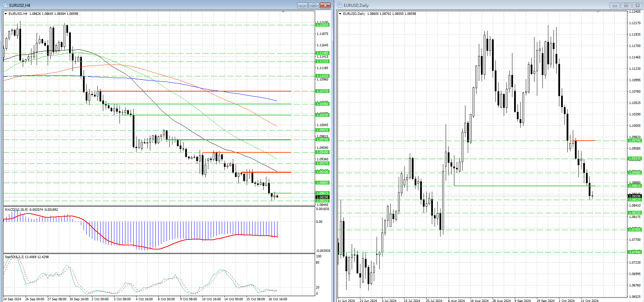Close the EURUSD,Daily chart window
The width and height of the screenshot is (644, 302).
(x=637, y=5)
